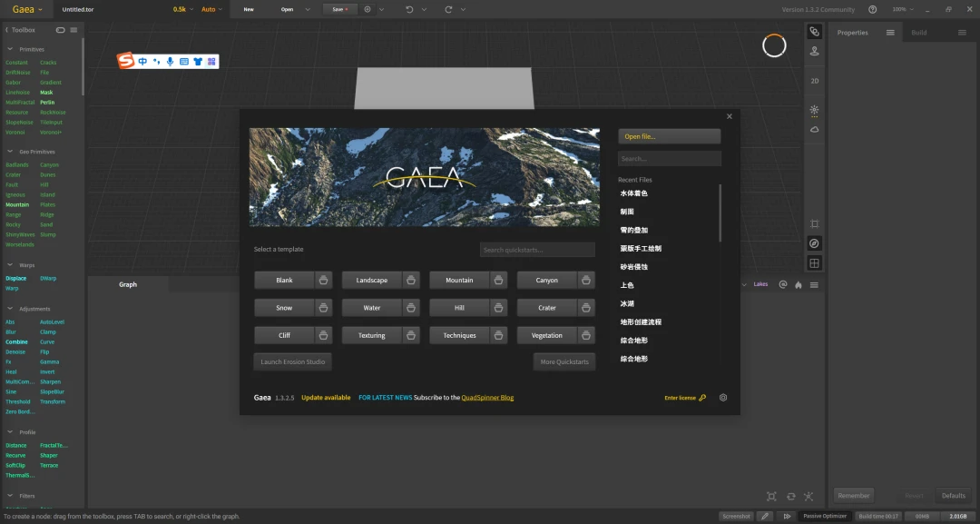Click the Remember button in Properties panel
Image resolution: width=980 pixels, height=524 pixels.
point(853,496)
